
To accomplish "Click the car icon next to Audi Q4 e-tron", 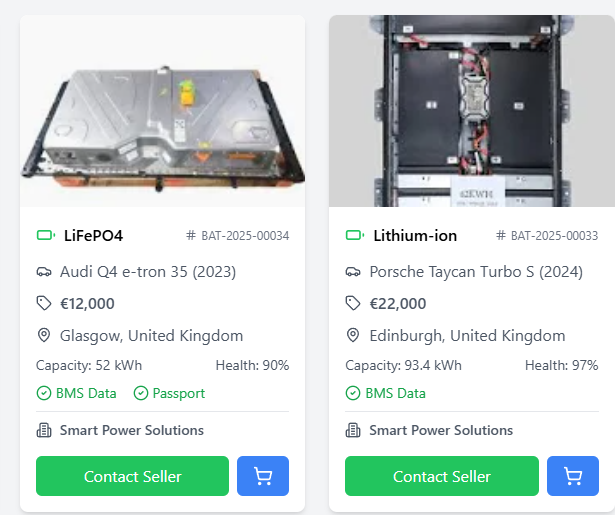I will point(44,272).
